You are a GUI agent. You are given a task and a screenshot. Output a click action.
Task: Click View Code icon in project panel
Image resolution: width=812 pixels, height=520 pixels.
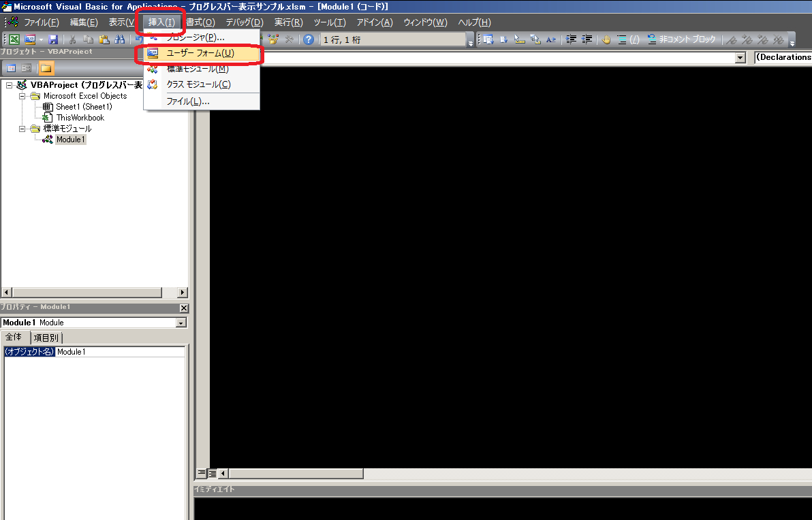tap(11, 68)
